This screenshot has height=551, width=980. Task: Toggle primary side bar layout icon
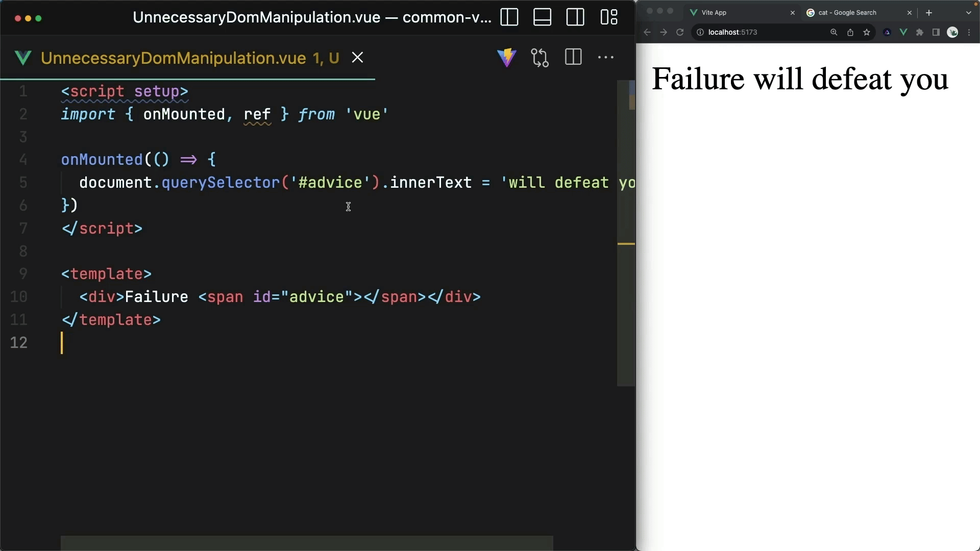pos(509,17)
